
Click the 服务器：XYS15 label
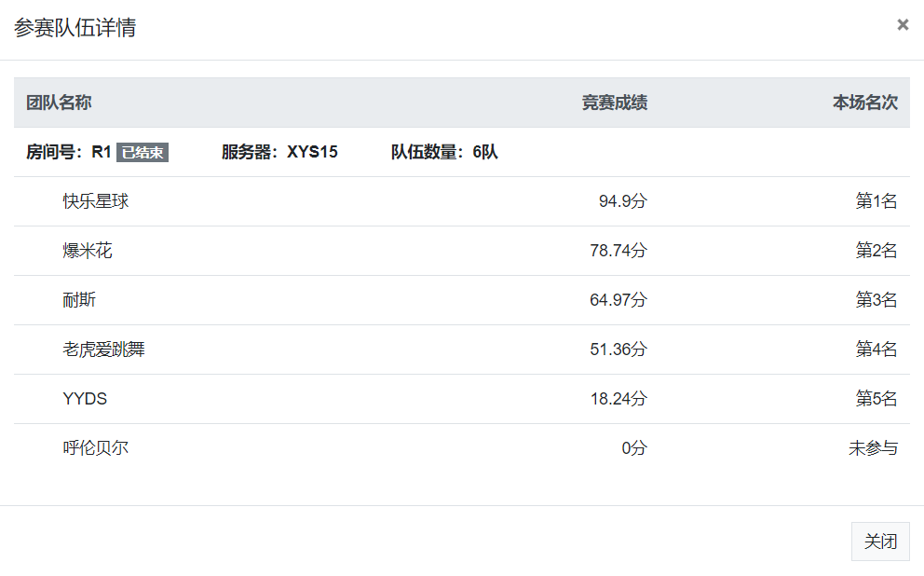(x=279, y=152)
